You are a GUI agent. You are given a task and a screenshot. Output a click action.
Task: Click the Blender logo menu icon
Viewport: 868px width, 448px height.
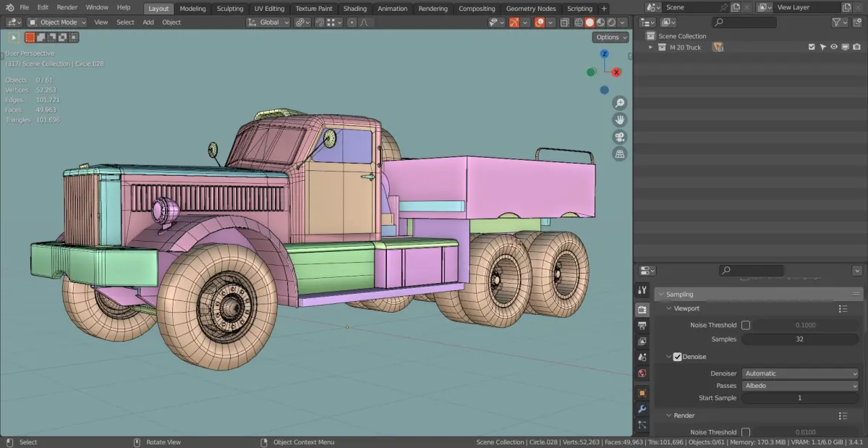coord(9,7)
